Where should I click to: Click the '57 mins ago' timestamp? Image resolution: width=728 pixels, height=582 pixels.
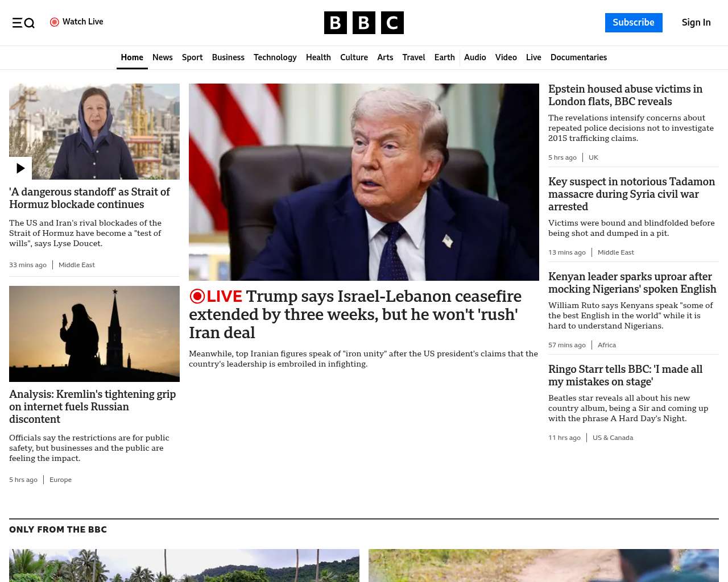click(x=567, y=345)
